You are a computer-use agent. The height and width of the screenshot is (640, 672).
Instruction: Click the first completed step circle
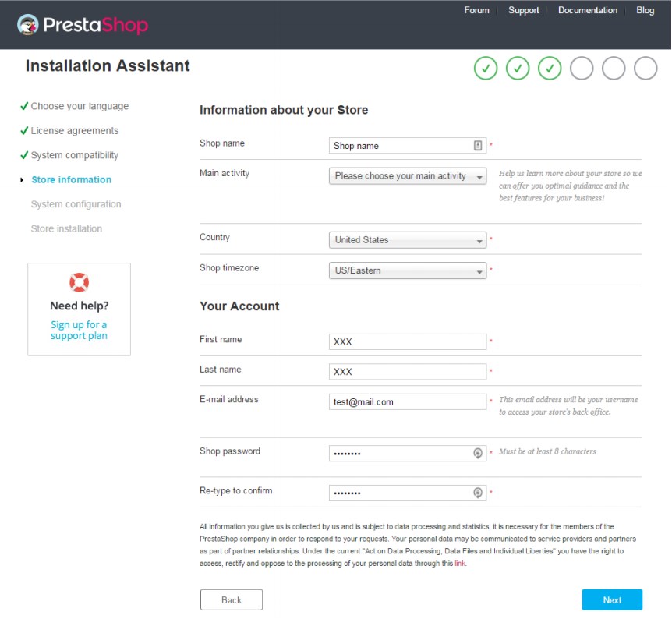tap(486, 69)
